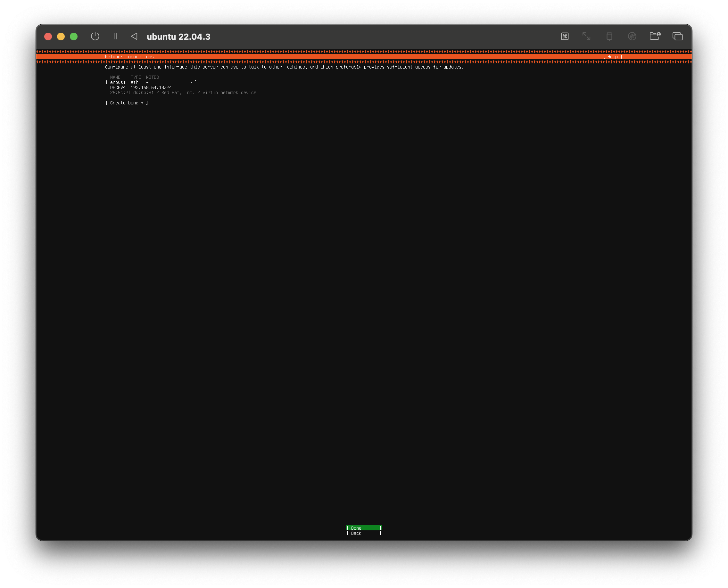Viewport: 728px width, 588px height.
Task: Open USB devices icon
Action: (609, 36)
